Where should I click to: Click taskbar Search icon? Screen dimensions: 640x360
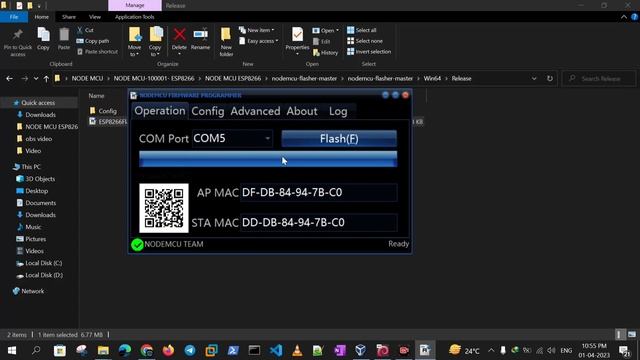[x=36, y=350]
